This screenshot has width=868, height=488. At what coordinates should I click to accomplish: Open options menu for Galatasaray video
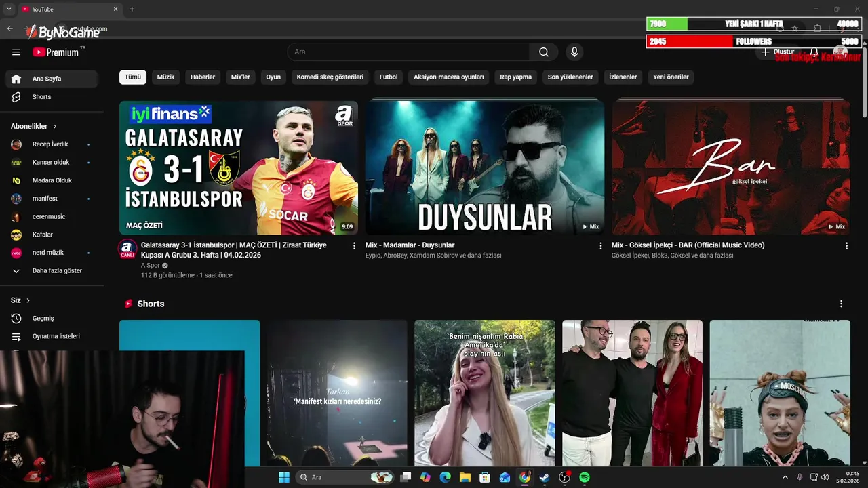point(354,246)
